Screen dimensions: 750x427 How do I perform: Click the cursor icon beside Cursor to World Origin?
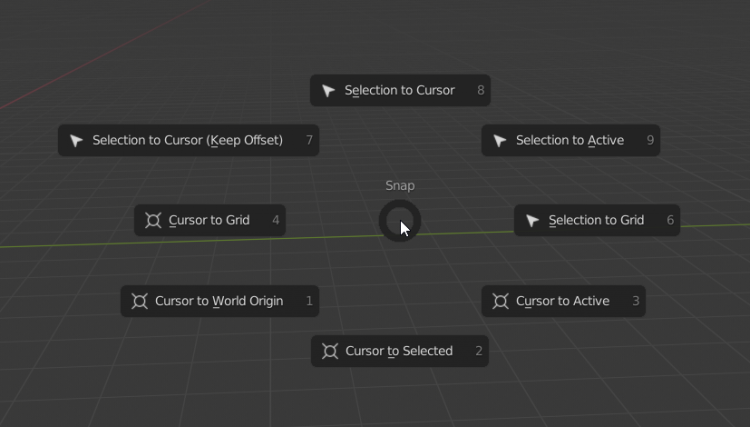point(139,301)
